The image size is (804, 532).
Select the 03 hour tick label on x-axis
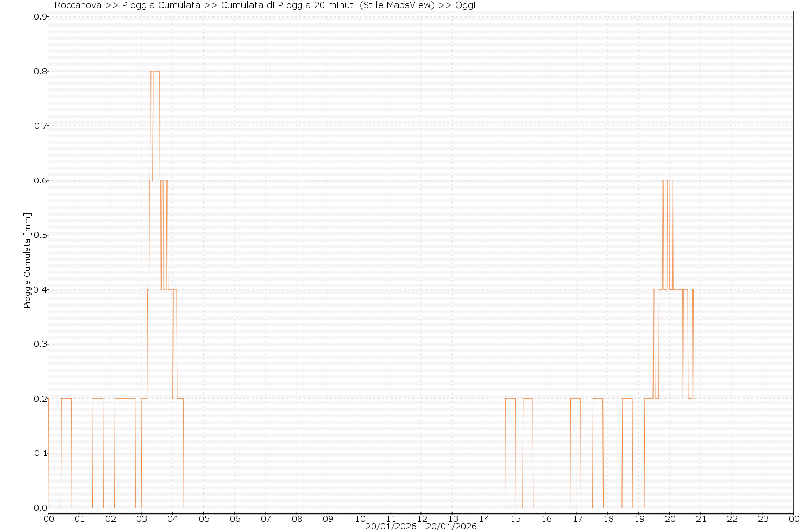pos(141,518)
